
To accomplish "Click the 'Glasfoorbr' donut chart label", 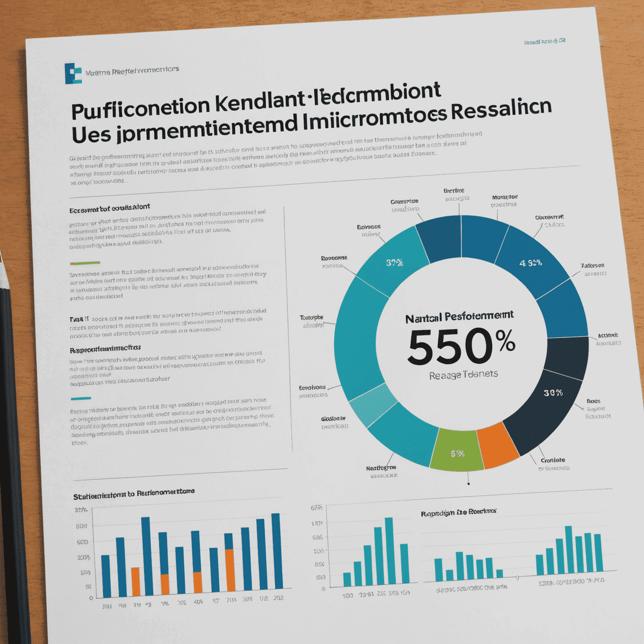I will click(x=333, y=418).
